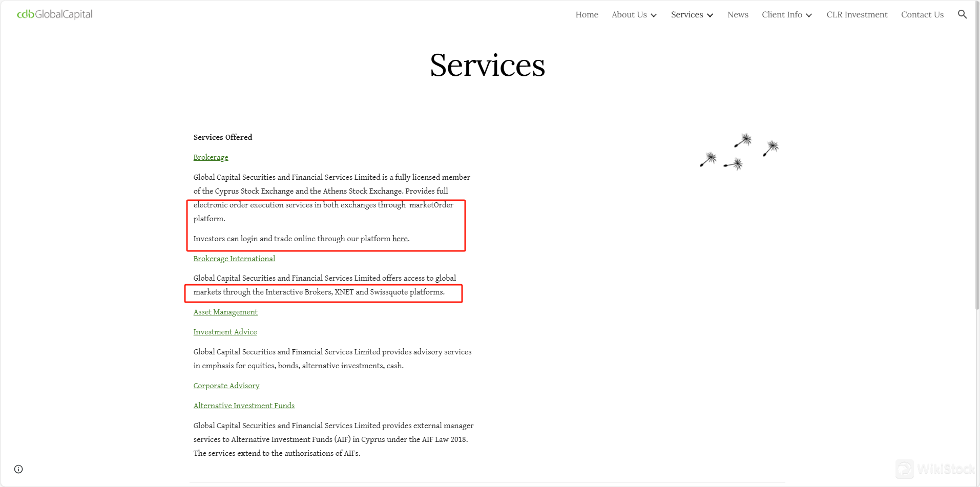980x487 pixels.
Task: Open the page info icon
Action: pyautogui.click(x=18, y=469)
